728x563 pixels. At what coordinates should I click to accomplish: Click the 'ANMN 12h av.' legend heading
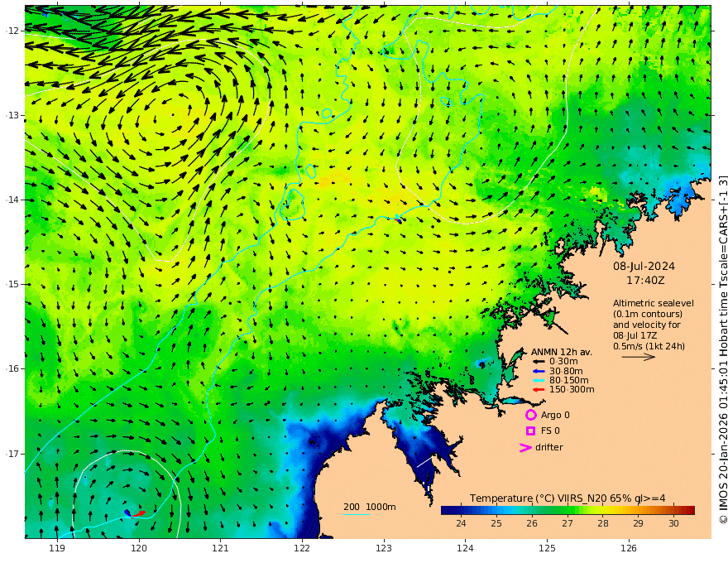click(562, 352)
